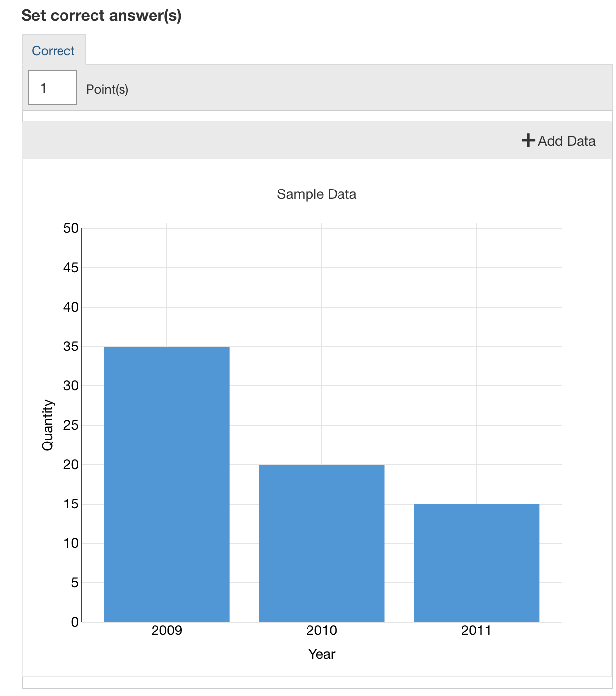Click the 50 tick on the y-axis
This screenshot has height=696, width=616.
[x=70, y=227]
